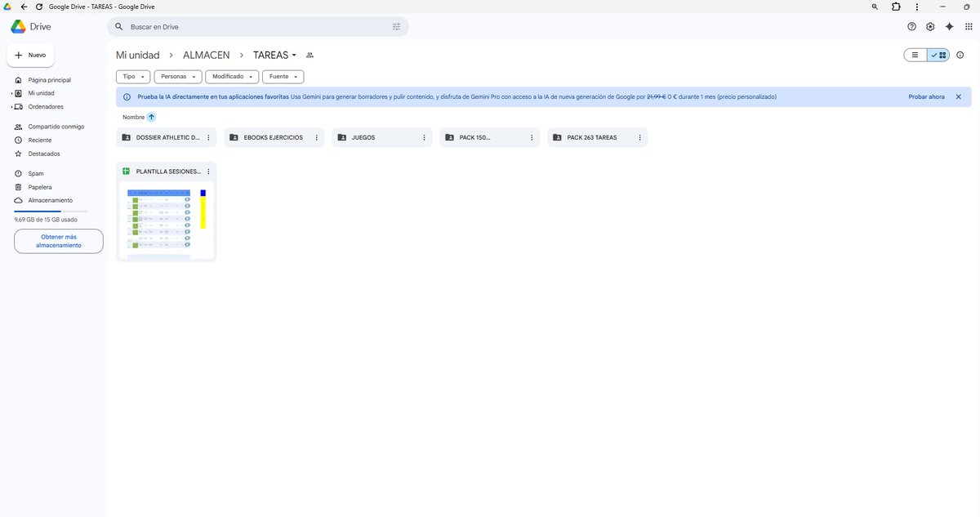Go back with the browser back arrow
This screenshot has width=980, height=517.
[x=24, y=6]
